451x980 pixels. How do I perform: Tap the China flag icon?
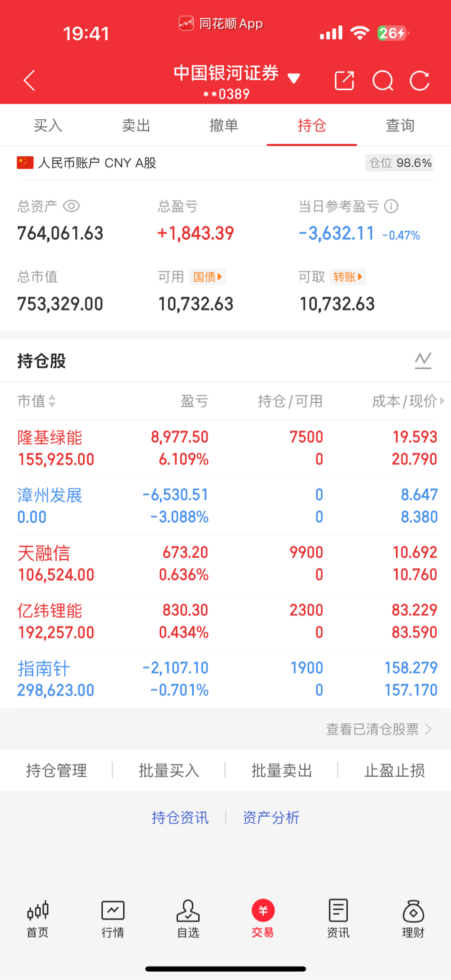(25, 163)
